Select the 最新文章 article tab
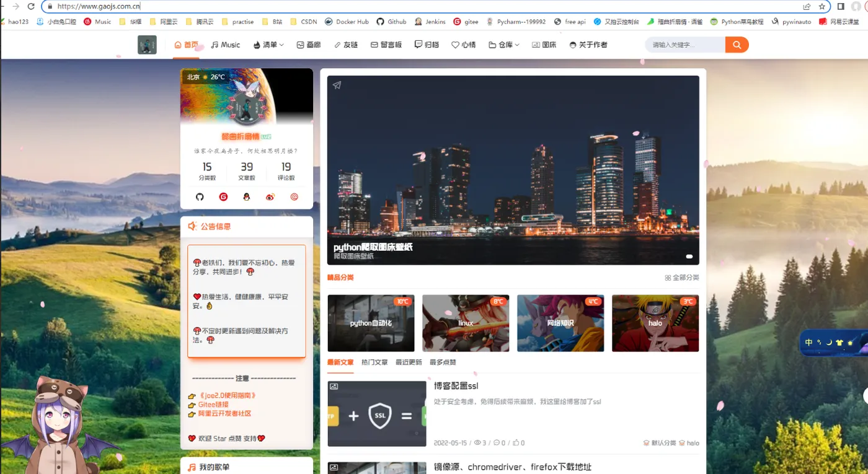868x474 pixels. tap(340, 362)
